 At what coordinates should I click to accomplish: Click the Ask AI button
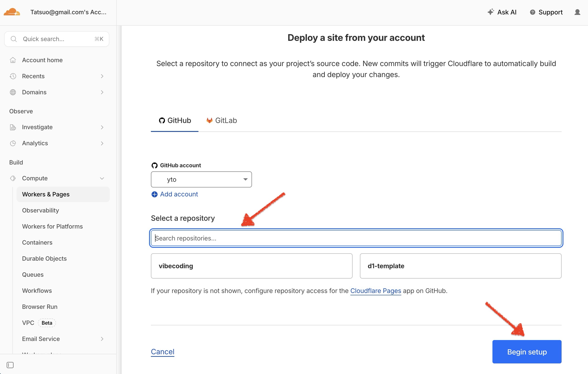(502, 12)
